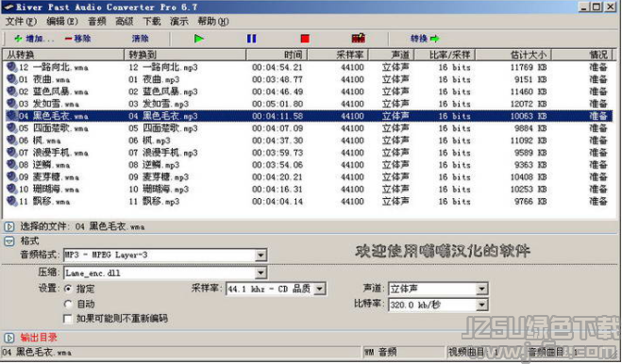
Task: Click the 移除 (Remove) toolbar button
Action: [x=77, y=39]
